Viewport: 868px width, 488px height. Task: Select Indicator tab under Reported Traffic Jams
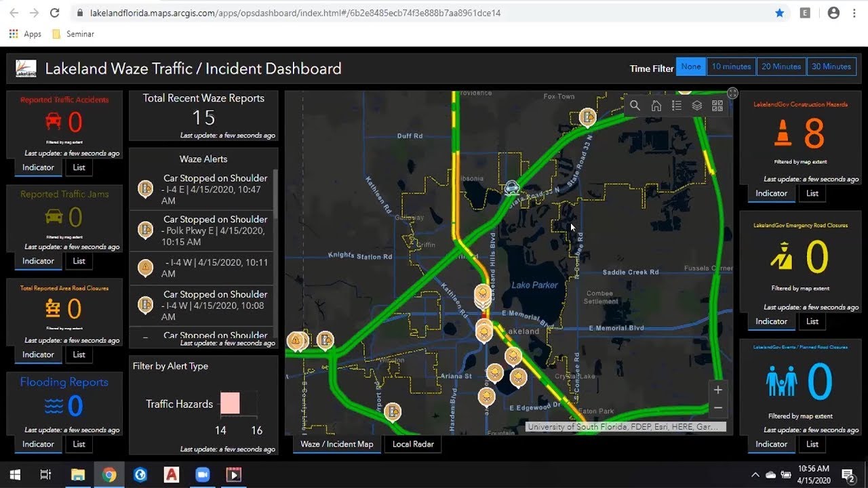click(38, 261)
